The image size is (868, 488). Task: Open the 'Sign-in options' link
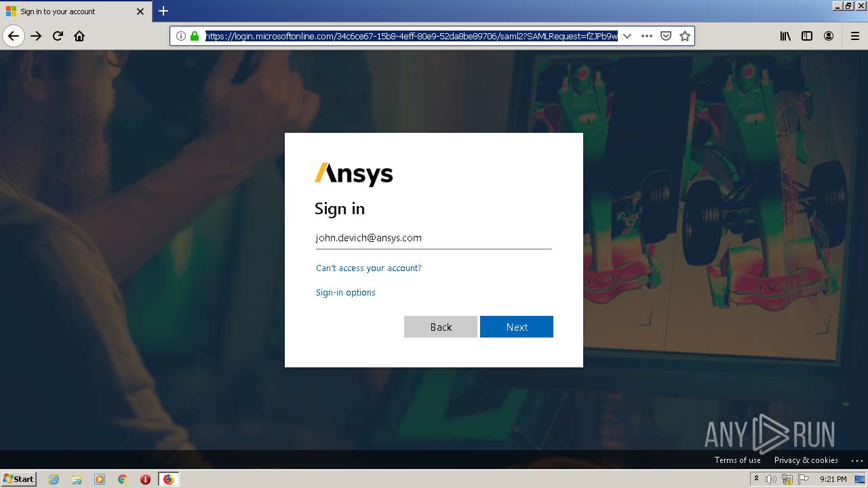(x=346, y=293)
